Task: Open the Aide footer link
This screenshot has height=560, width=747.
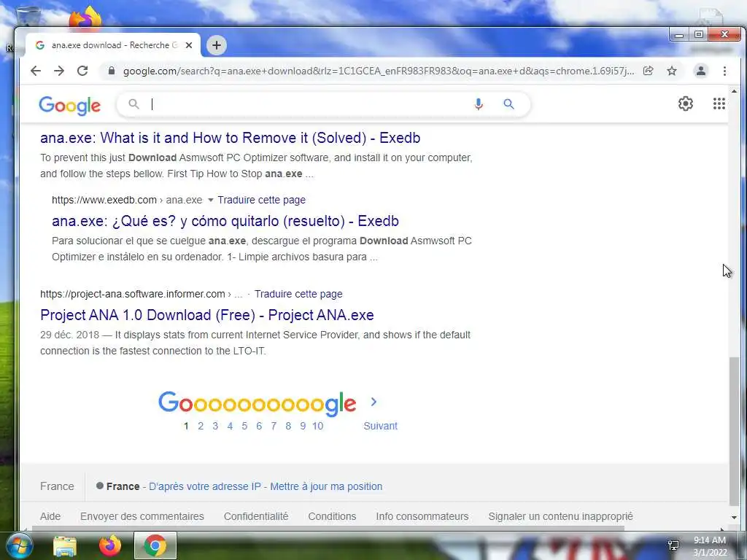Action: [x=50, y=516]
